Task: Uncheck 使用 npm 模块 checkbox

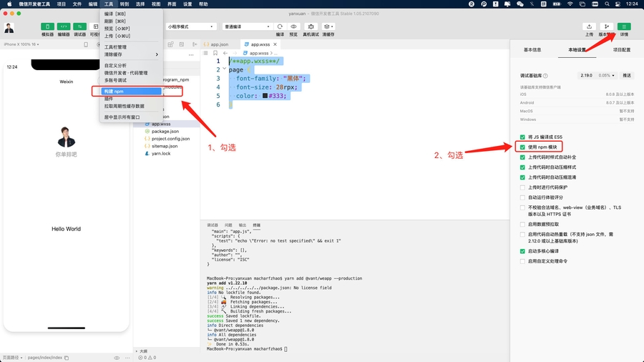Action: pyautogui.click(x=522, y=147)
